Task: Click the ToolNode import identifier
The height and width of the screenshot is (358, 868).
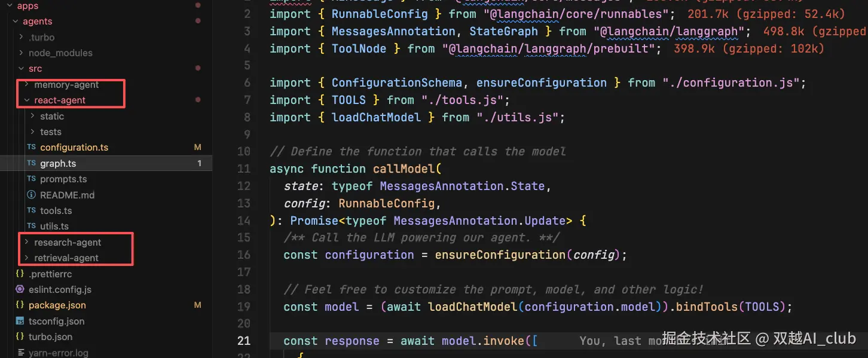Action: [x=359, y=48]
